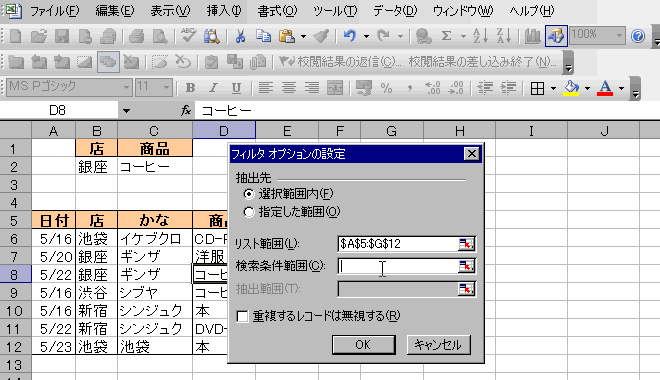
Task: Open the font size dropdown
Action: [x=166, y=88]
